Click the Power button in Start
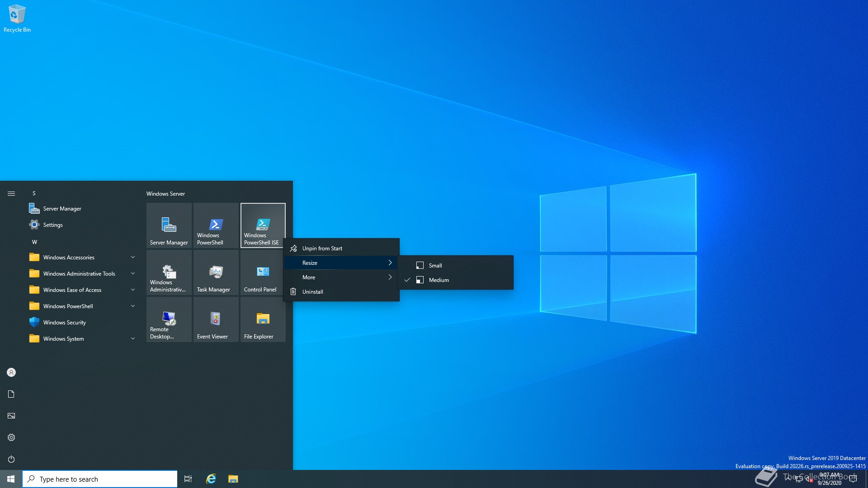 point(11,459)
